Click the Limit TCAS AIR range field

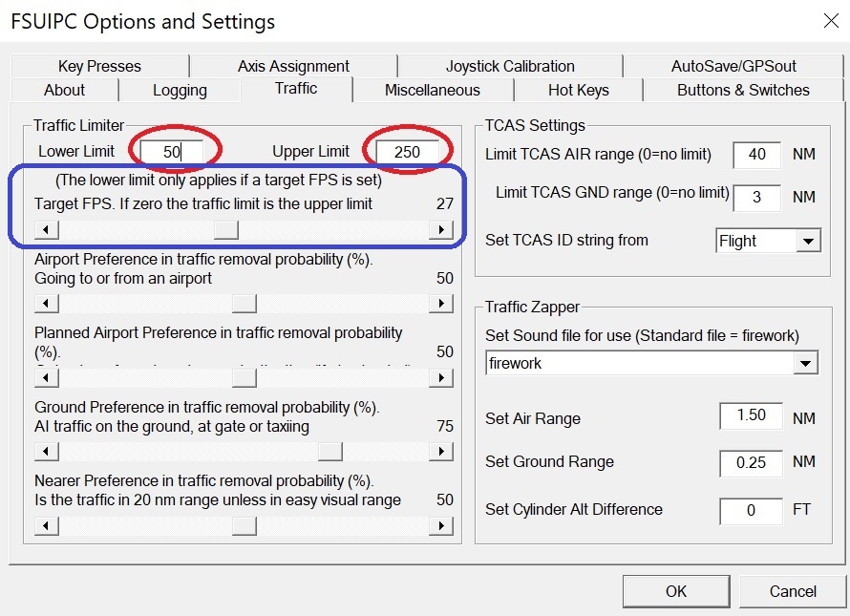pyautogui.click(x=757, y=155)
